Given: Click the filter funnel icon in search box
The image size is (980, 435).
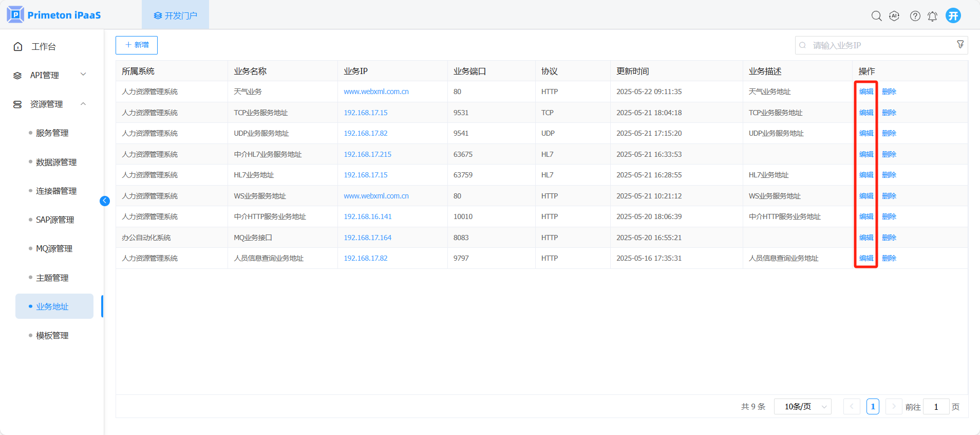Looking at the screenshot, I should [960, 45].
